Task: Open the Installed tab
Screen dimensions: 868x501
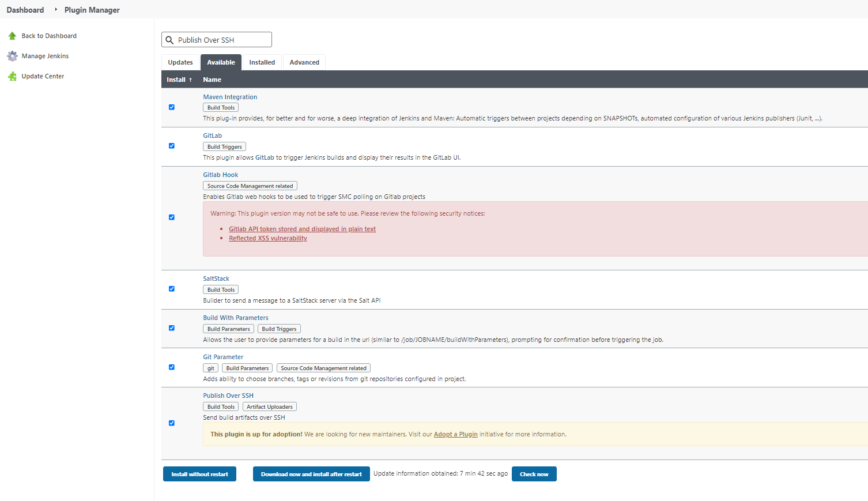Action: [262, 62]
